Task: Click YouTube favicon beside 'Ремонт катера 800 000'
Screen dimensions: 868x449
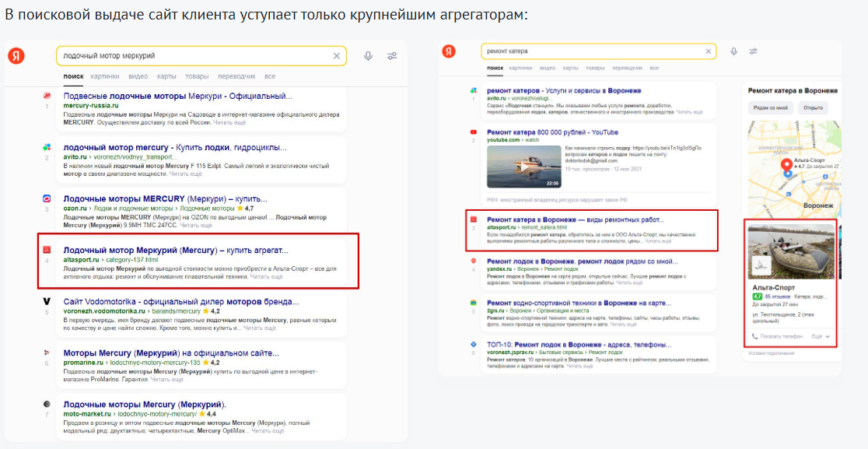Action: [x=474, y=132]
